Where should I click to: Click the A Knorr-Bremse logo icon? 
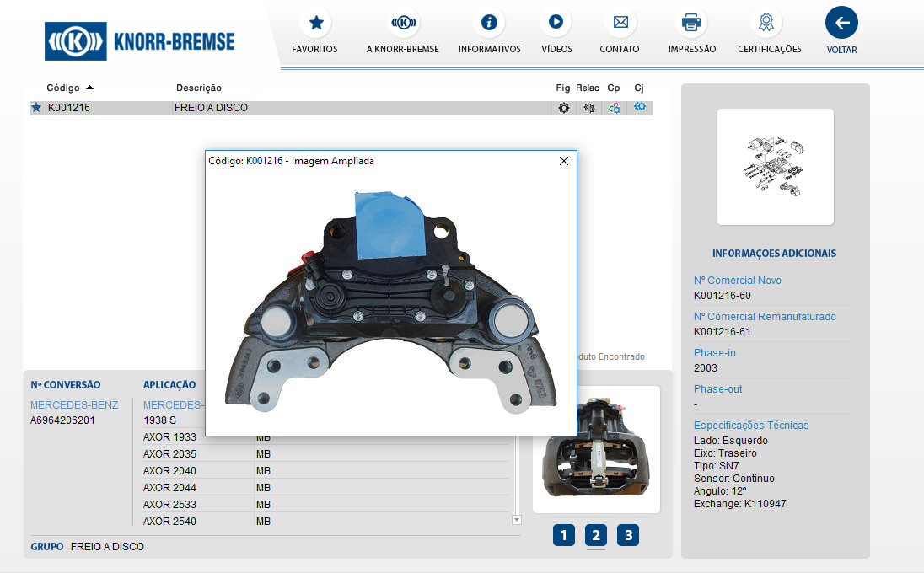[x=403, y=23]
